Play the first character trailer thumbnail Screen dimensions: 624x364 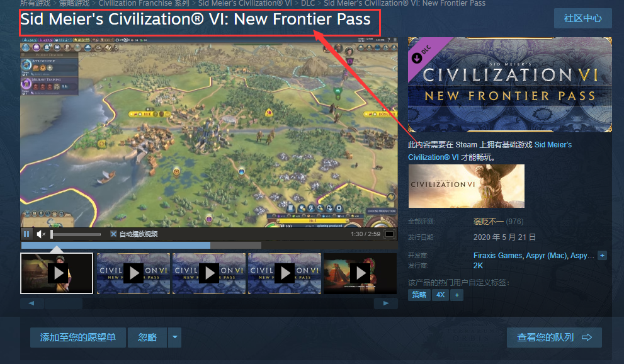click(x=57, y=273)
